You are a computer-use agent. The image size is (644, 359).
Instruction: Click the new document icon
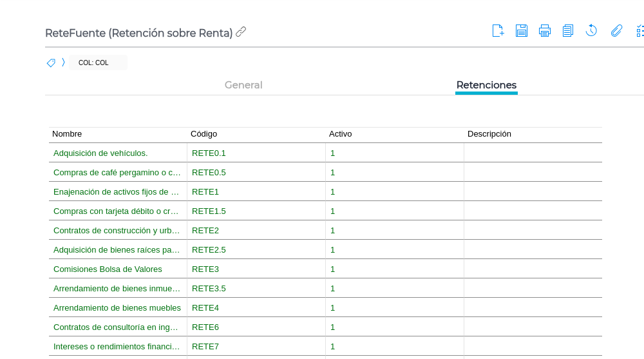(x=498, y=30)
